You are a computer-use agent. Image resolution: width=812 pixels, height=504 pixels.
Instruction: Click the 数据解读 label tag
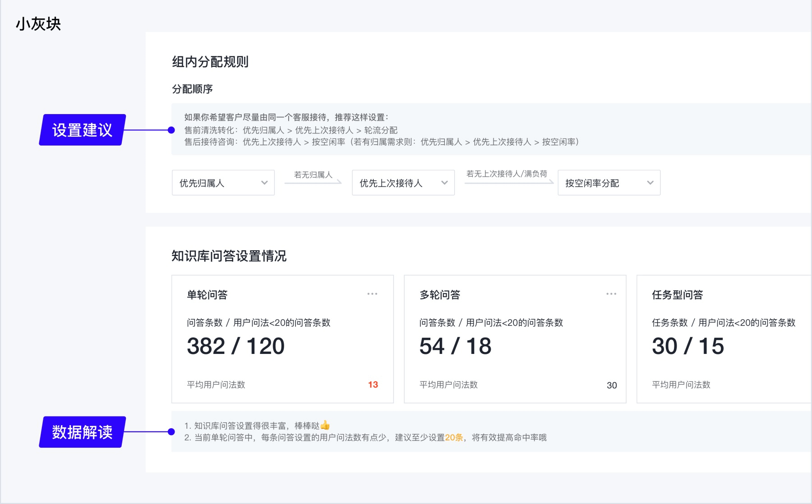point(83,432)
